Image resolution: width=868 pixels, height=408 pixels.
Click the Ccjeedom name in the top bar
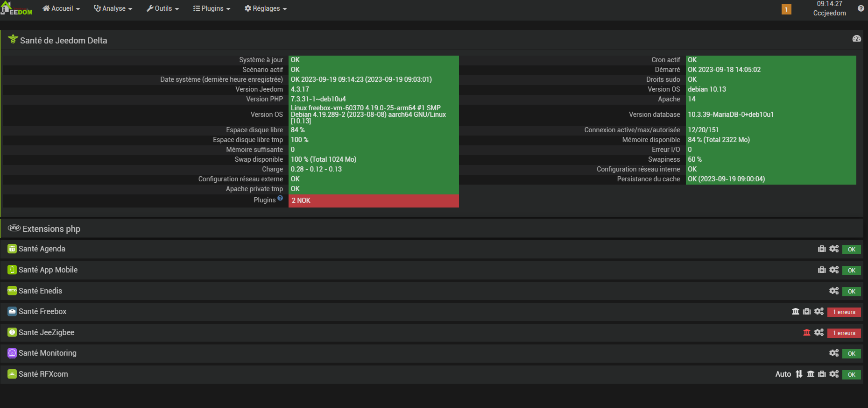pos(829,13)
